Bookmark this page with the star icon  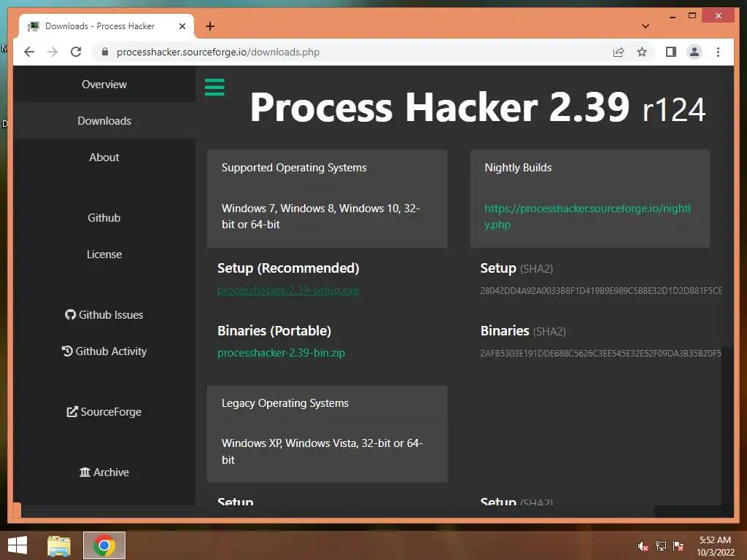click(642, 52)
